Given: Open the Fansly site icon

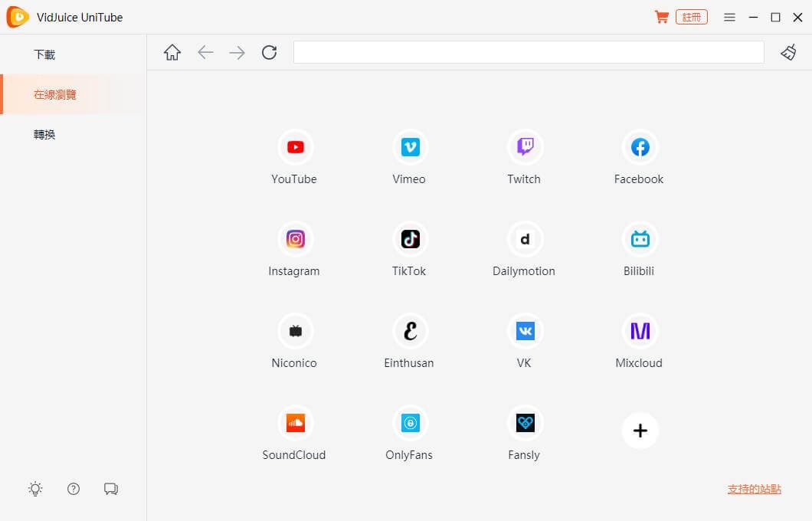Looking at the screenshot, I should click(x=525, y=423).
